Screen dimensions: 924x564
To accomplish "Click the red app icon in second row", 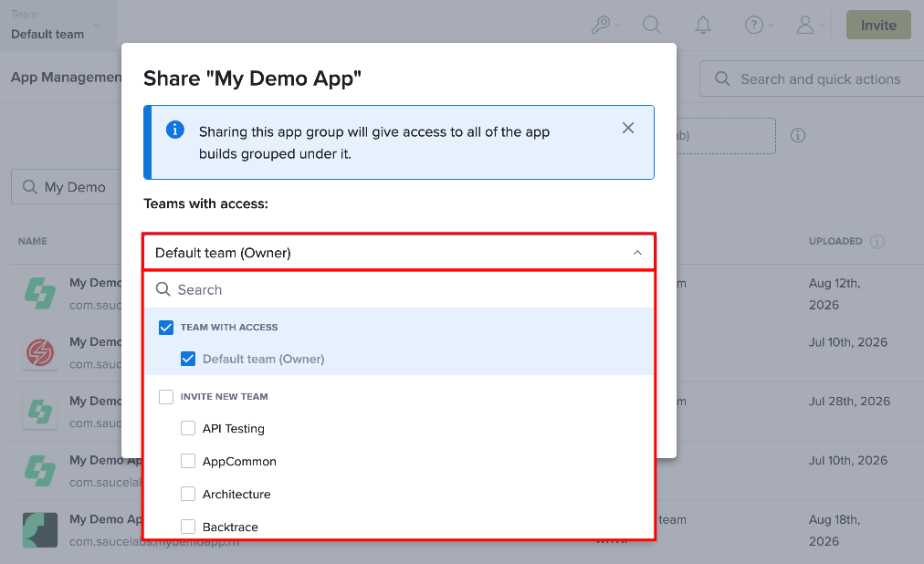I will [x=40, y=352].
